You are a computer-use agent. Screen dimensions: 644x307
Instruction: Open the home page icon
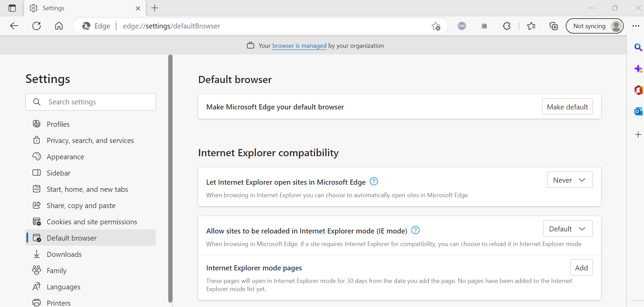[59, 26]
